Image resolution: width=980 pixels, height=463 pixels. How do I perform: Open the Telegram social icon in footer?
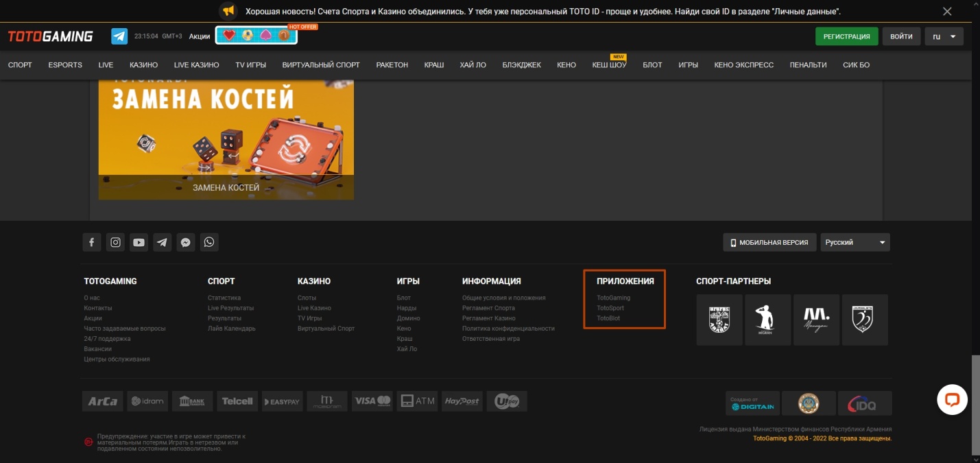[163, 242]
